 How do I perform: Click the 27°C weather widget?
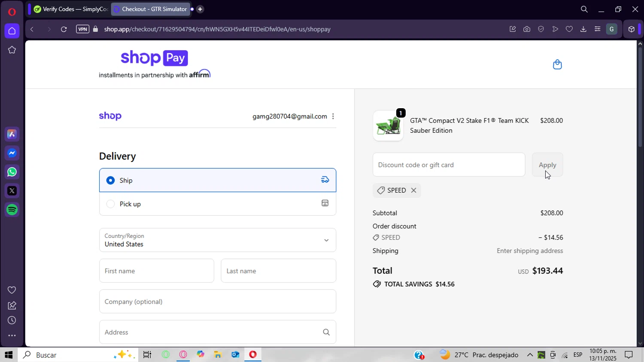click(479, 355)
